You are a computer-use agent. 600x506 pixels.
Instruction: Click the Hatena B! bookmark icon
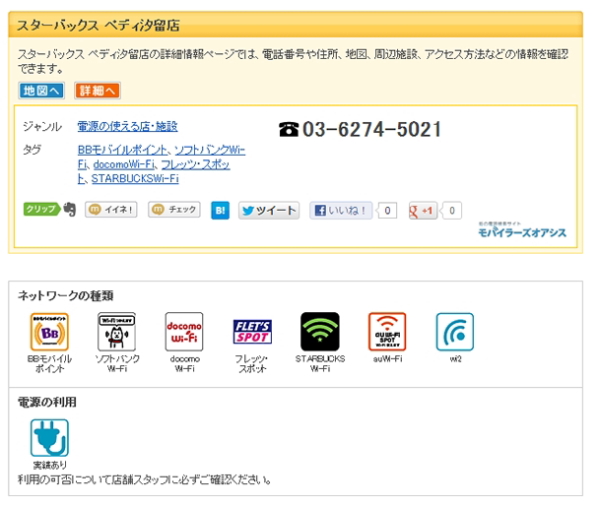click(220, 211)
